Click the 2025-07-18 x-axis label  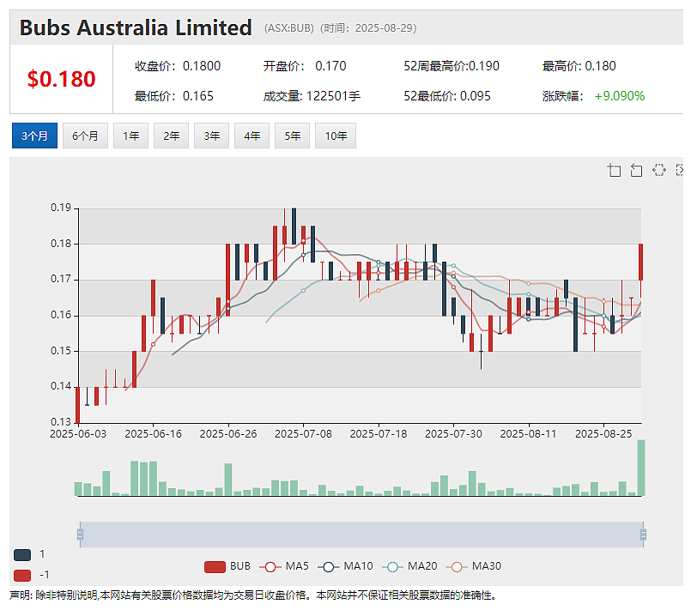(379, 434)
